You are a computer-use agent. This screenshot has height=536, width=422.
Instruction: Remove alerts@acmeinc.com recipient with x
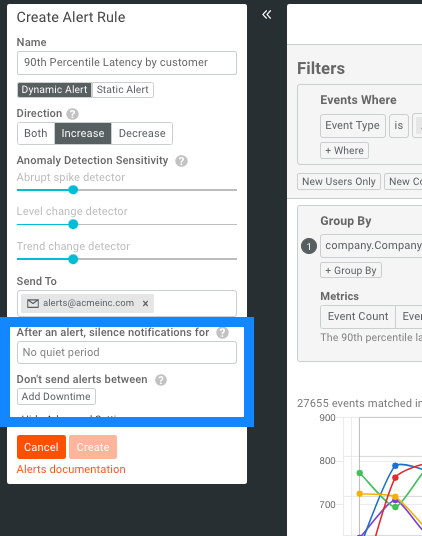(145, 303)
